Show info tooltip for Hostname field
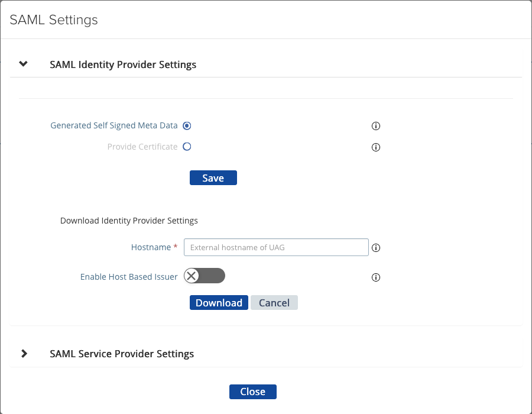The width and height of the screenshot is (532, 414). click(375, 248)
